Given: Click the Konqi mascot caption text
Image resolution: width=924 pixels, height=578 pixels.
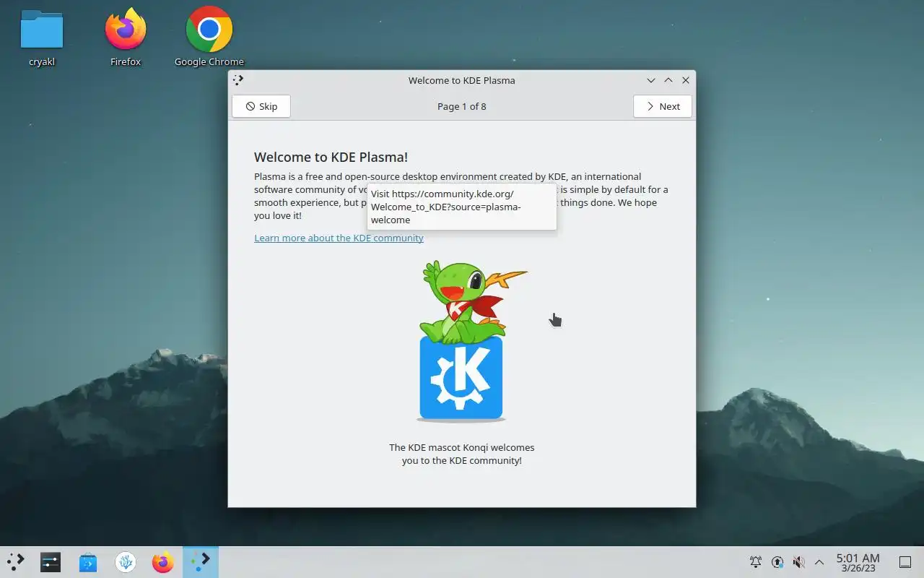Looking at the screenshot, I should click(x=462, y=454).
